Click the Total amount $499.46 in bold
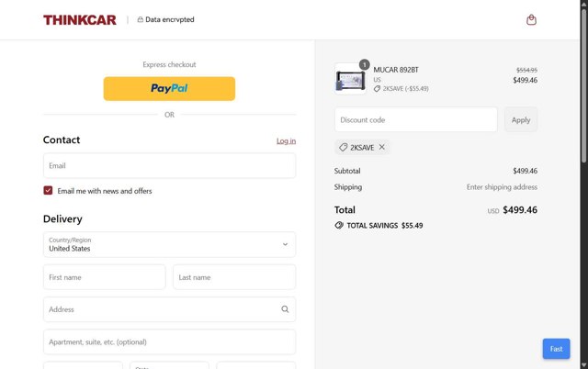Image resolution: width=588 pixels, height=369 pixels. [x=520, y=210]
